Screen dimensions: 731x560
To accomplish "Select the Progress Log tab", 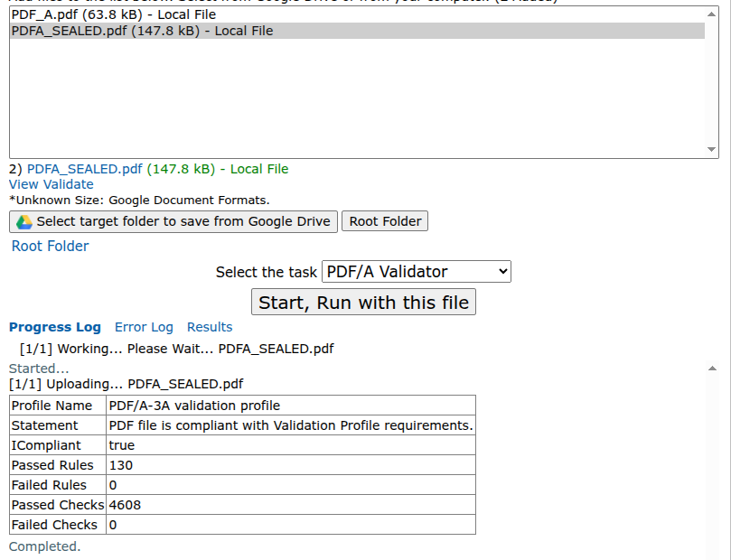I will pyautogui.click(x=52, y=327).
